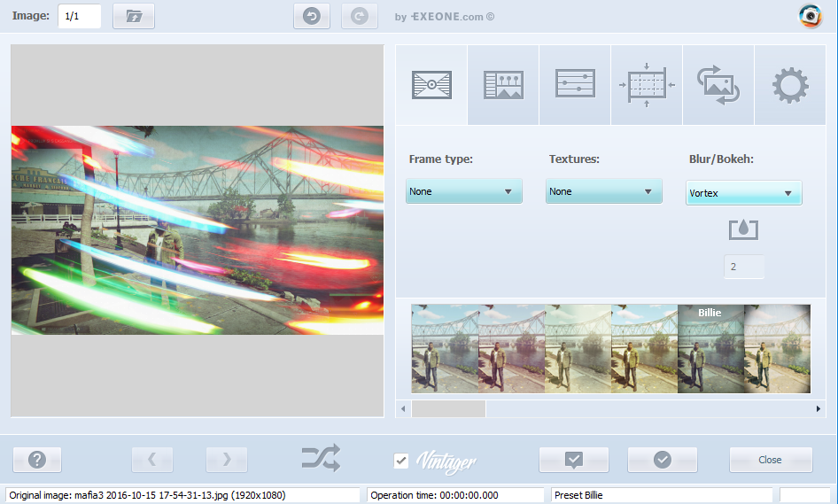838x504 pixels.
Task: Click the blur intensity droplet icon
Action: coord(743,229)
